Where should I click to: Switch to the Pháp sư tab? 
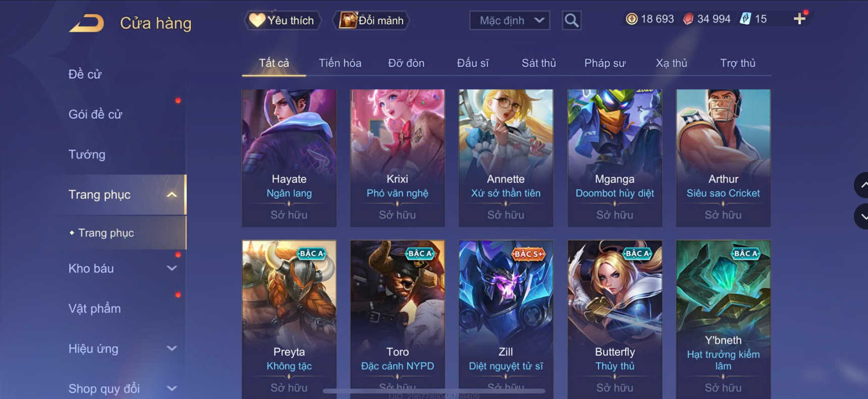pyautogui.click(x=605, y=63)
